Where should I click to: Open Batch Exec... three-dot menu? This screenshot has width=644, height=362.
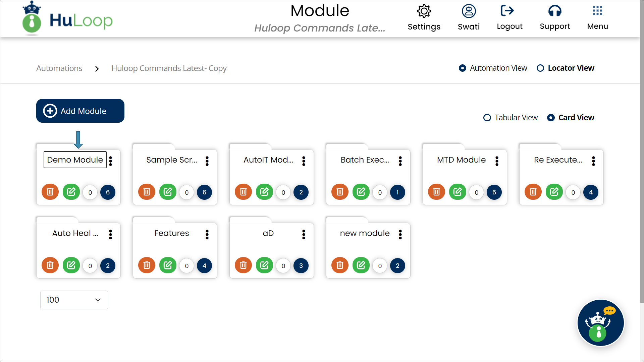click(x=400, y=161)
